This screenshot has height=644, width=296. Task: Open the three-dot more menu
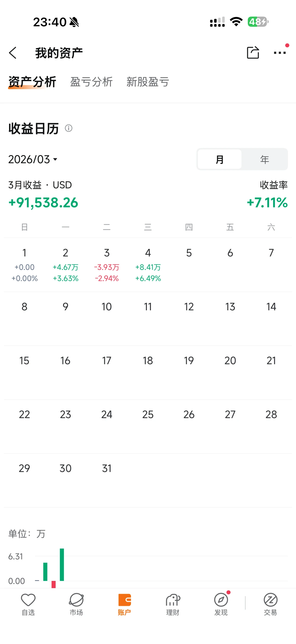280,53
